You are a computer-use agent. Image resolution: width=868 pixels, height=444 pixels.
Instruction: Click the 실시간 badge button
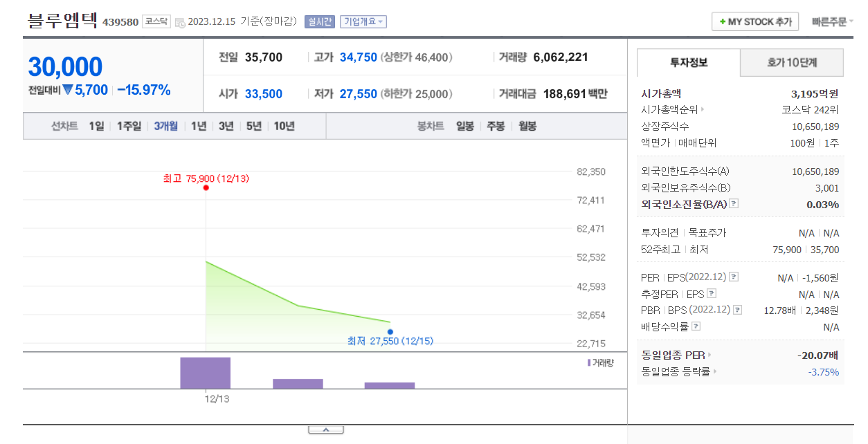coord(320,21)
